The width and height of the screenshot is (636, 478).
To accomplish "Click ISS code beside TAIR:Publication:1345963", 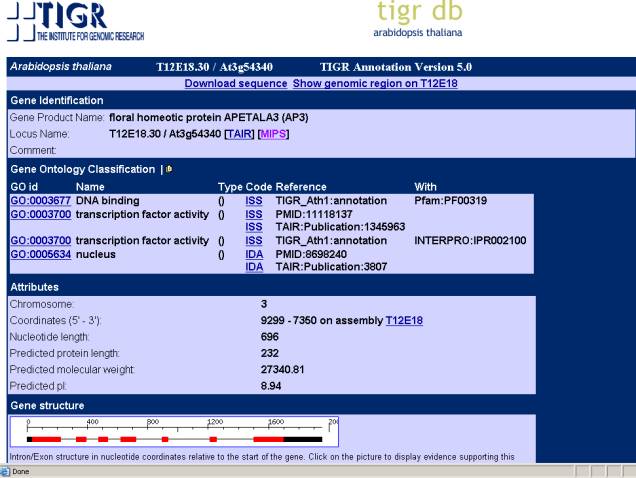I will click(254, 227).
